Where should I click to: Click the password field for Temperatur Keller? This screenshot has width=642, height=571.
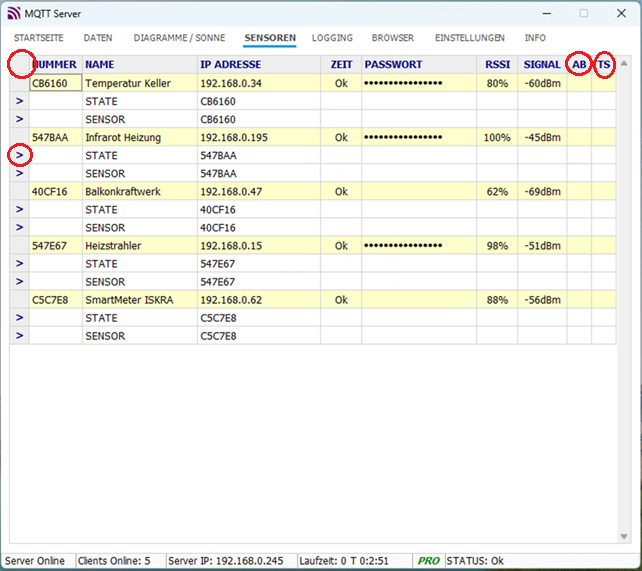418,83
